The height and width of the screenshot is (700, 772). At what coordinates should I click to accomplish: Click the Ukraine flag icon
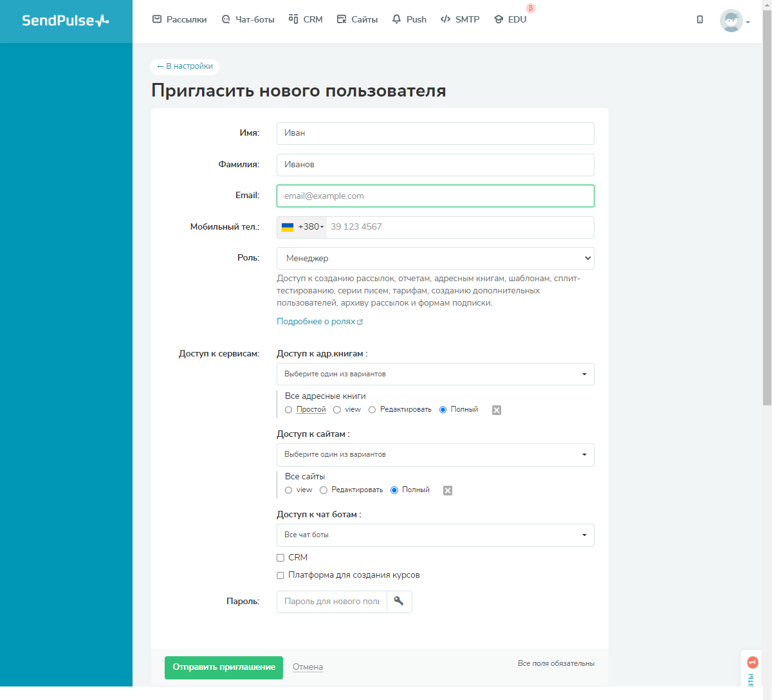[288, 227]
